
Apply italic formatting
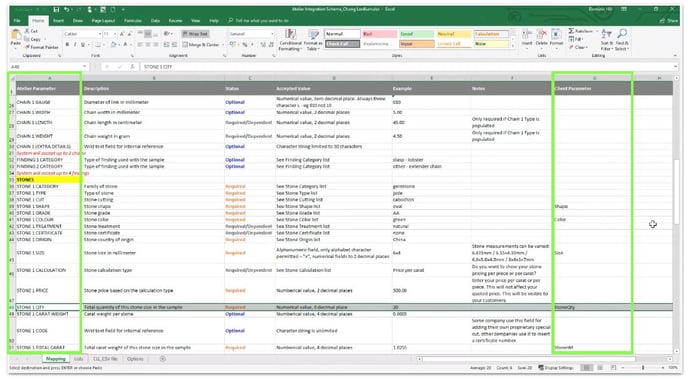tap(75, 44)
